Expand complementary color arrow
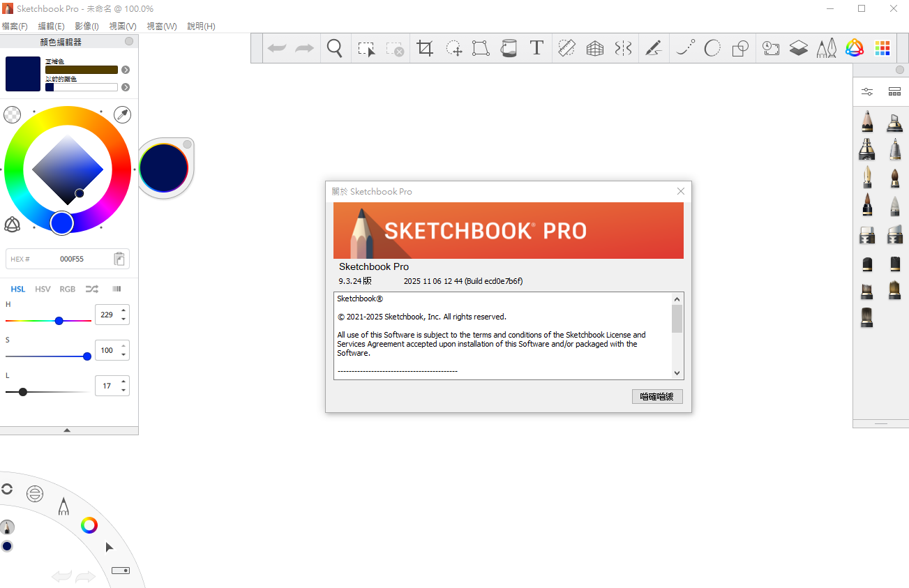 pos(126,70)
